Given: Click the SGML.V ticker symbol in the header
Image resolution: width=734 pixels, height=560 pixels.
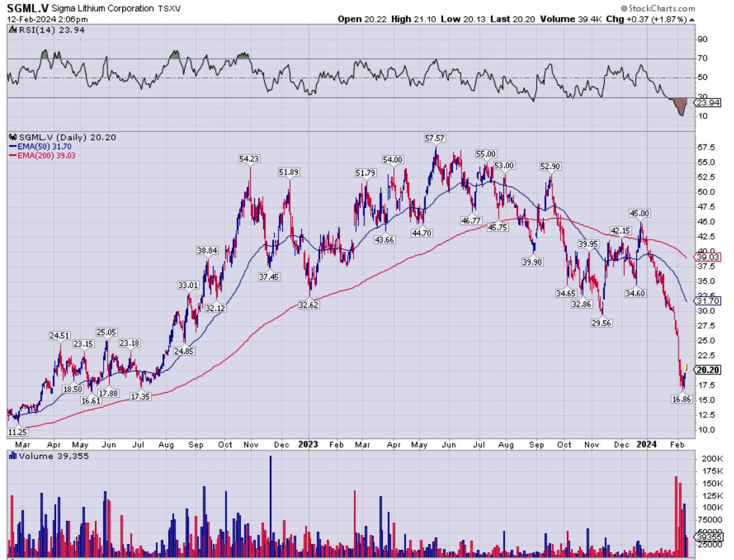Looking at the screenshot, I should pos(27,9).
